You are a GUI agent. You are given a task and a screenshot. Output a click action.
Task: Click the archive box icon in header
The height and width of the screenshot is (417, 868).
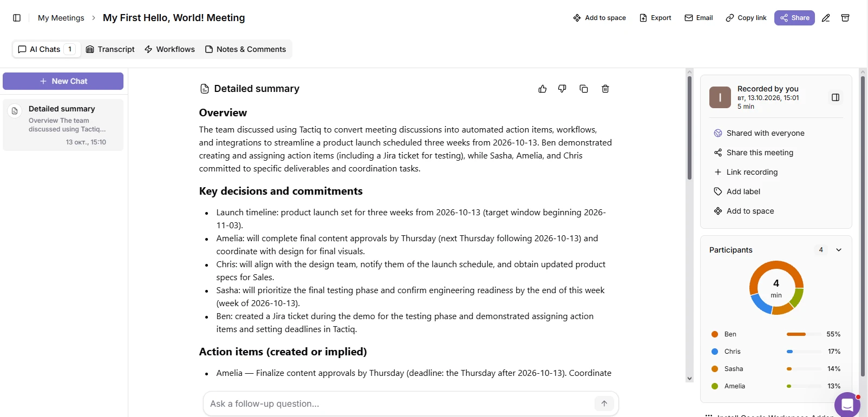(845, 18)
